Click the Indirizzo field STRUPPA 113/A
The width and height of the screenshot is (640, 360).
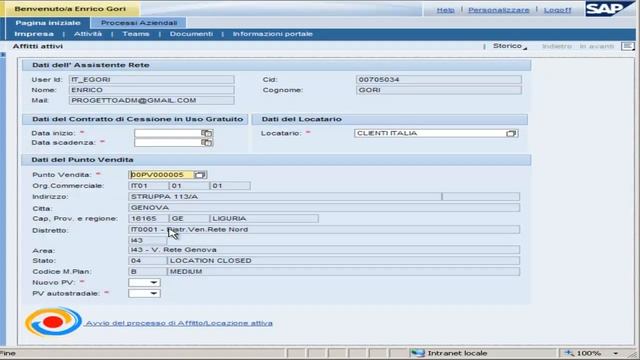tap(285, 197)
